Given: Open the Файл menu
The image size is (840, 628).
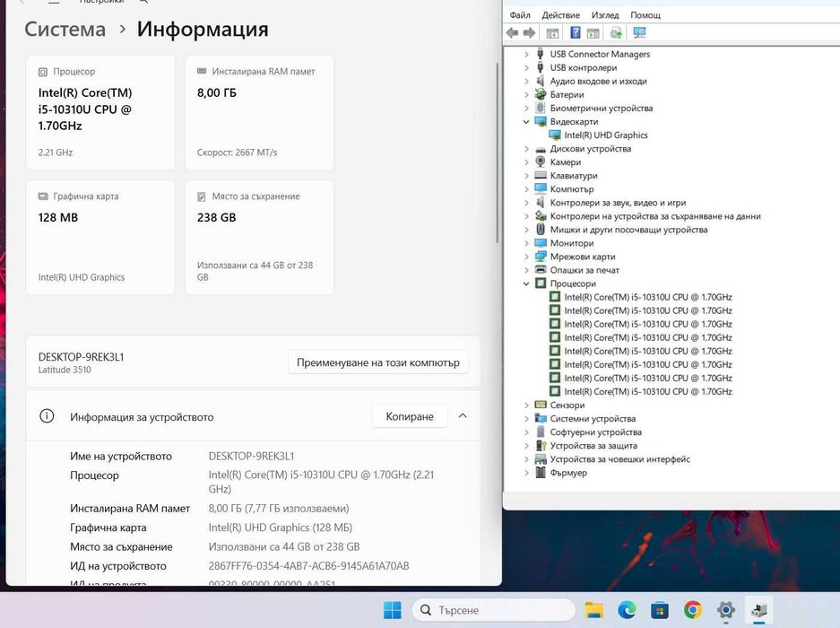Looking at the screenshot, I should click(x=520, y=15).
